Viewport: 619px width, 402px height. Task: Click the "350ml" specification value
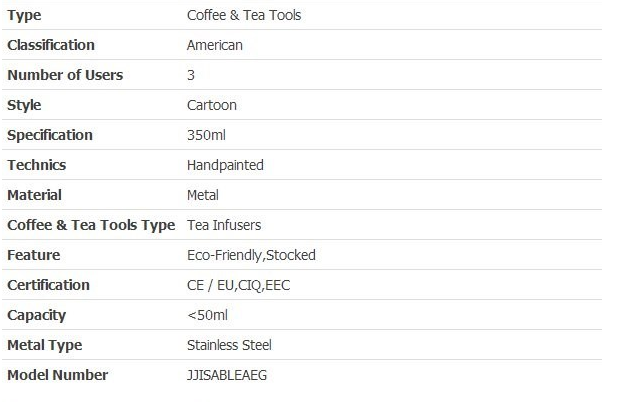[207, 135]
